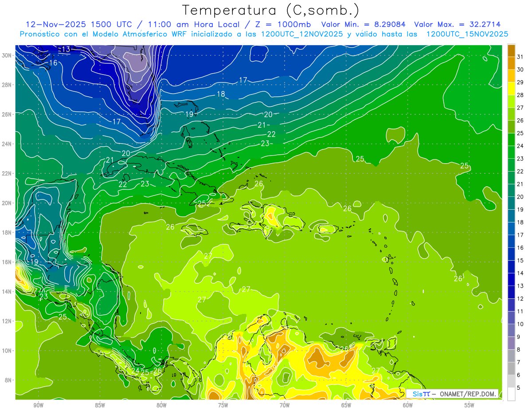This screenshot has height=411, width=532.
Task: Click the '55W' longitude axis label
Action: pos(469,405)
